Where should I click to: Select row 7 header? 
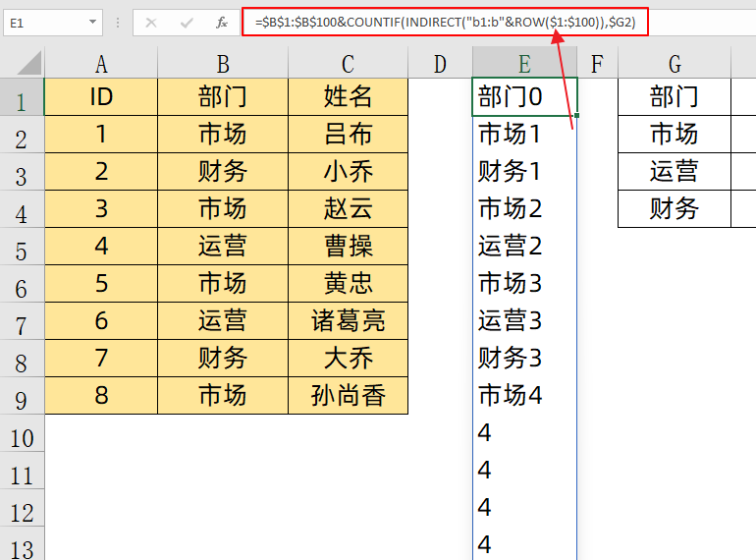pos(22,320)
